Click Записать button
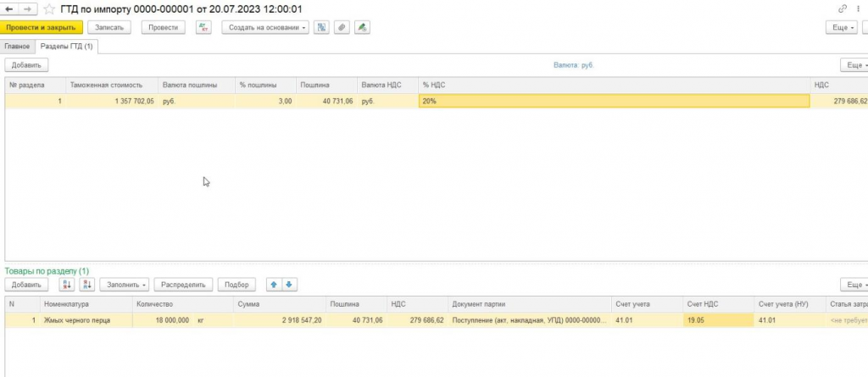This screenshot has height=377, width=868. (x=109, y=27)
